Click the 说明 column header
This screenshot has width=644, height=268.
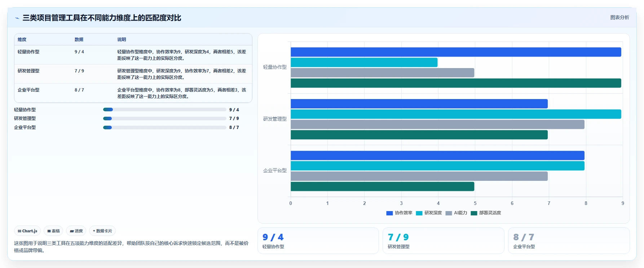click(x=122, y=40)
